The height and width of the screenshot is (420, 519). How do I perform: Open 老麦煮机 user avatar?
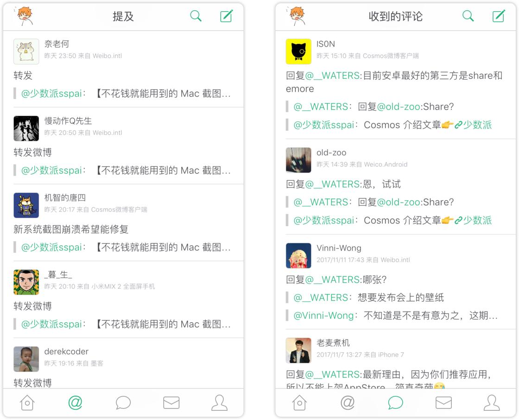pyautogui.click(x=298, y=350)
